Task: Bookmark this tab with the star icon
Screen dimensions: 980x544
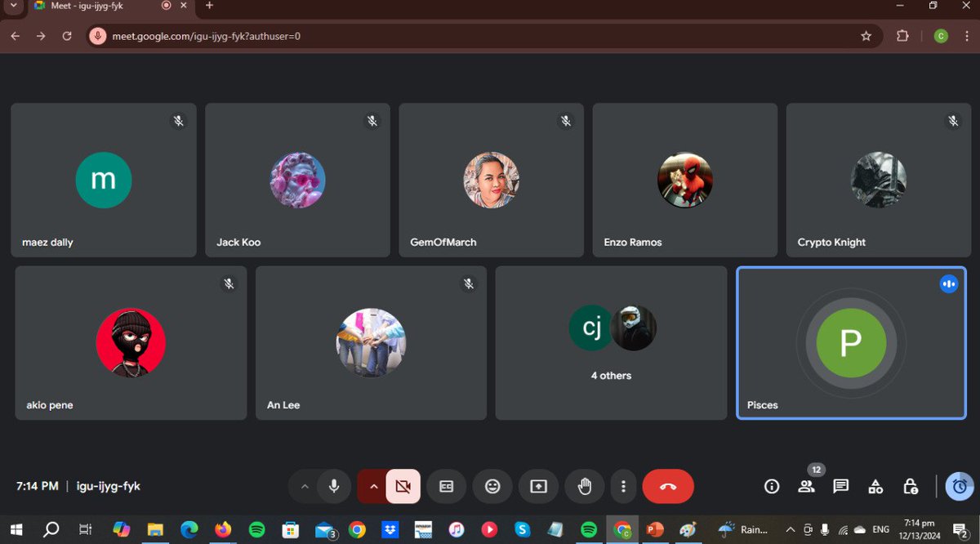Action: click(x=866, y=36)
